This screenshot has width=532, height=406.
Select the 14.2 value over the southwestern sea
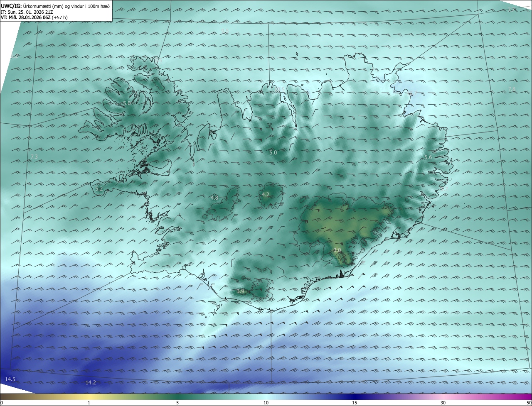click(91, 382)
